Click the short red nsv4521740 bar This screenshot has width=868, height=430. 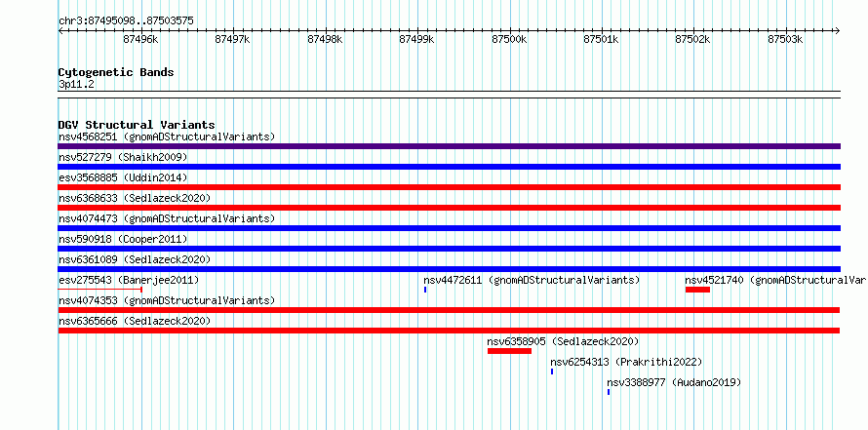697,290
